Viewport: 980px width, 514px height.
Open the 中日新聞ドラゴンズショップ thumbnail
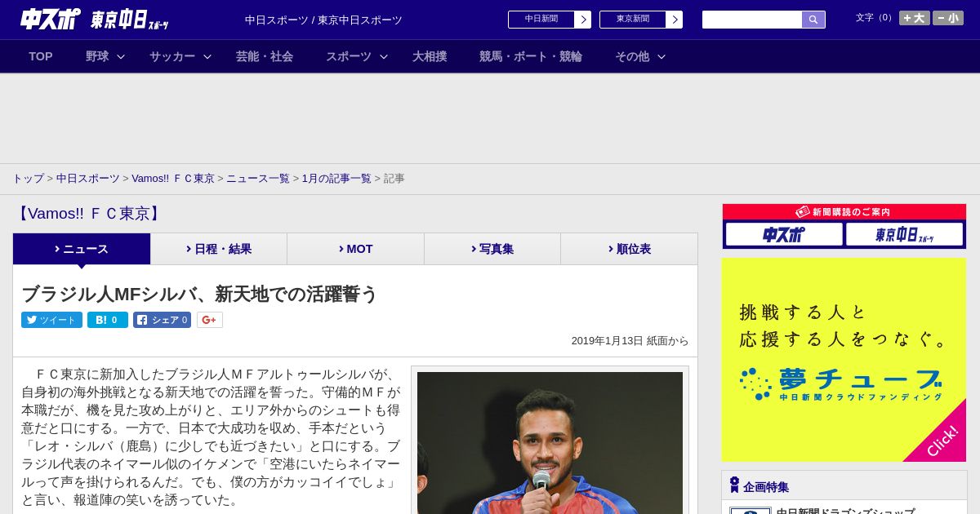tap(751, 511)
